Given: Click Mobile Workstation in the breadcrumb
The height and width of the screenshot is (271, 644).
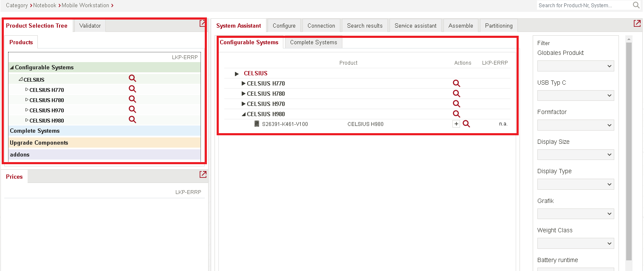Looking at the screenshot, I should click(85, 6).
